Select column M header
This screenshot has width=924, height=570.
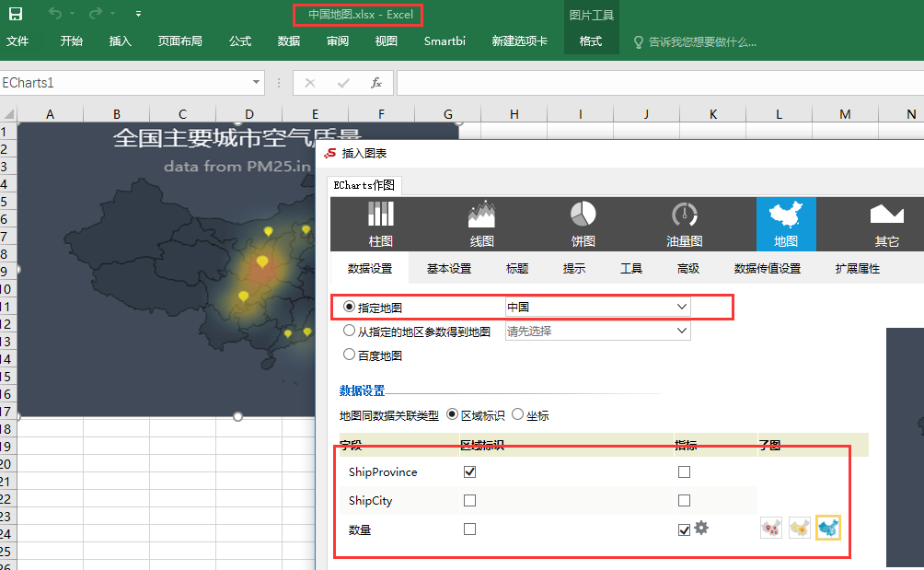pos(845,114)
